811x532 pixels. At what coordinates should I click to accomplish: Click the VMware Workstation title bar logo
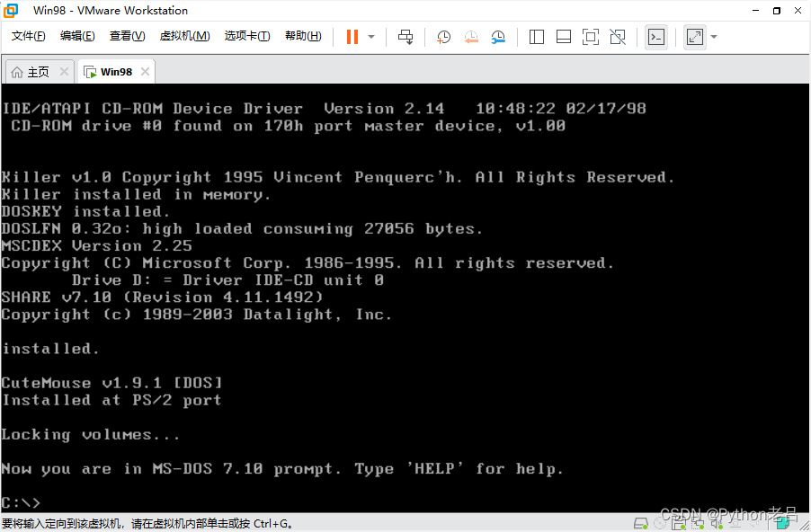11,11
